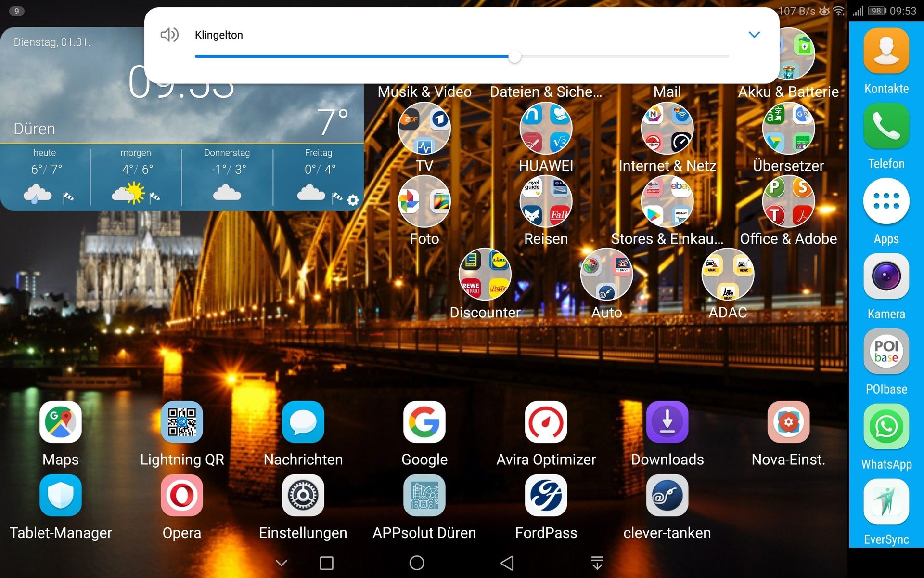Open Einstellungen settings app
The height and width of the screenshot is (578, 924).
point(303,495)
